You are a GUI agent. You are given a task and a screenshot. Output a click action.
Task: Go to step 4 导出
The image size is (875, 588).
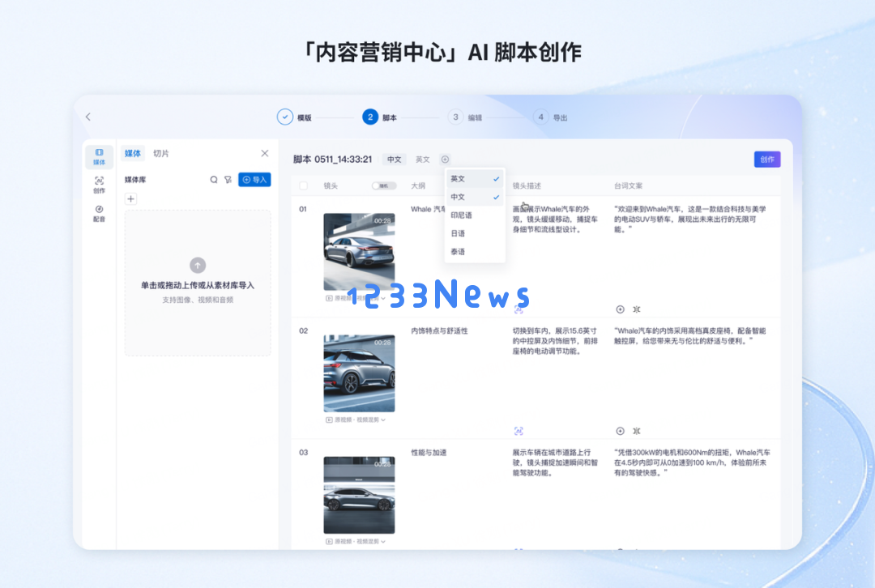550,117
